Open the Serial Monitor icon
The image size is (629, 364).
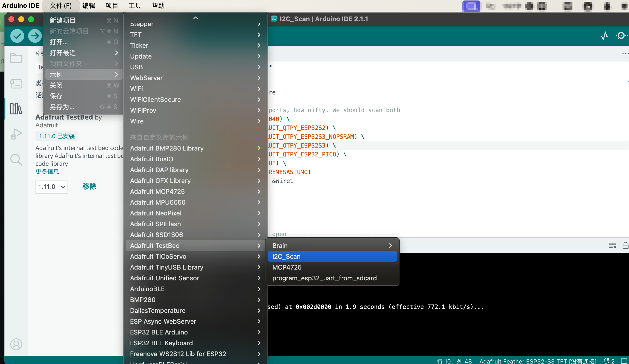621,36
